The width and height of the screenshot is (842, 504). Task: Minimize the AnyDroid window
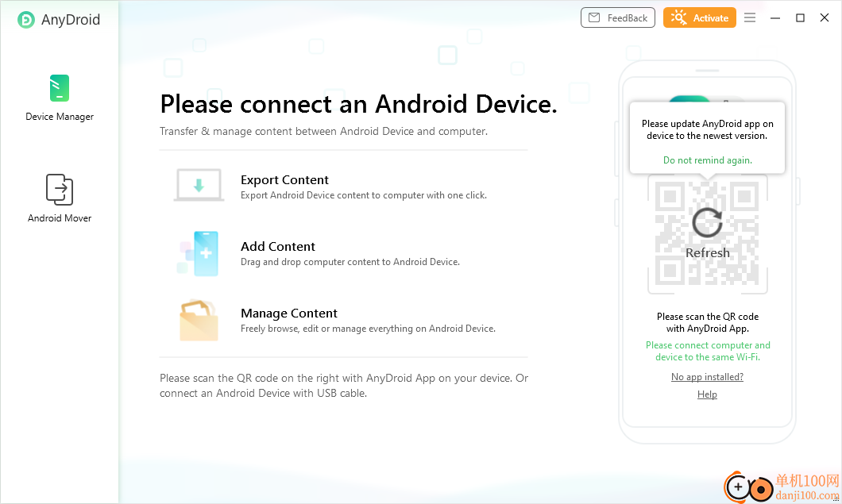pyautogui.click(x=774, y=17)
